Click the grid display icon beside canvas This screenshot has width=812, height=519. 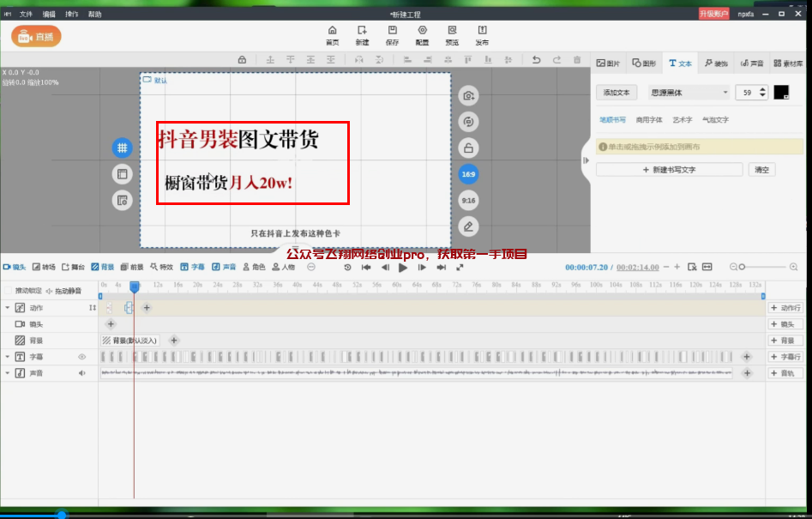123,148
